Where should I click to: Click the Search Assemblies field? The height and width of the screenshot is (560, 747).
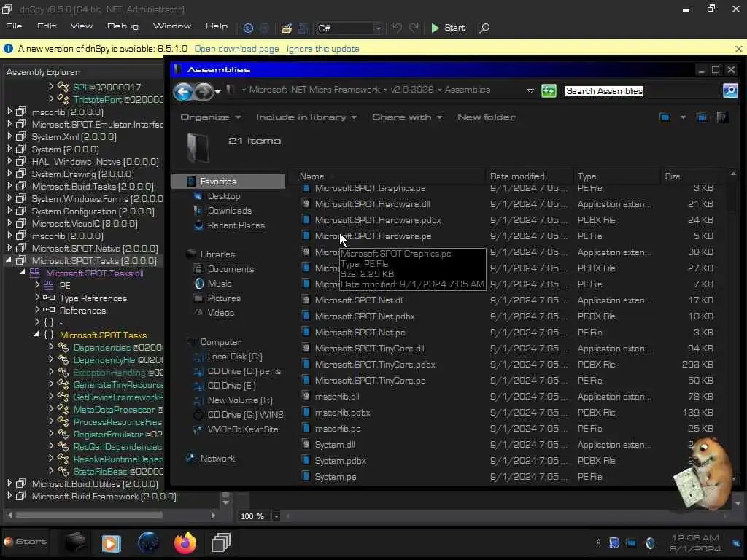pyautogui.click(x=643, y=90)
